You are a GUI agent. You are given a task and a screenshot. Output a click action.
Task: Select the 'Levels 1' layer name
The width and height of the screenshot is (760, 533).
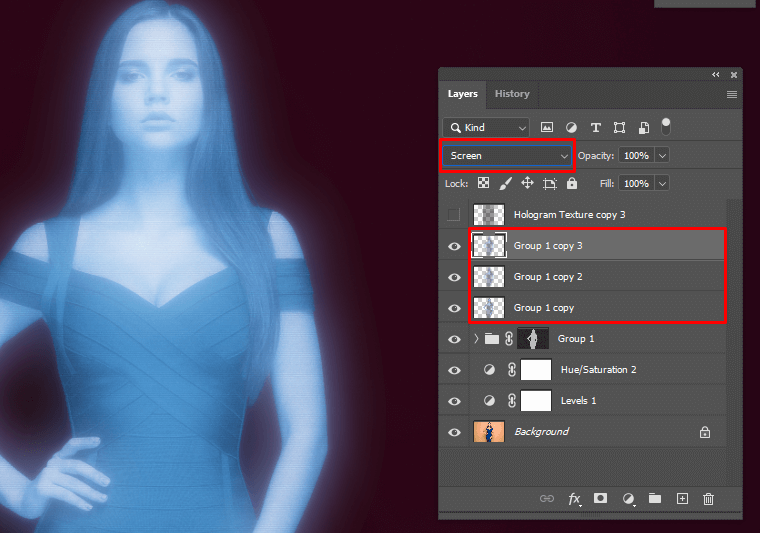(578, 401)
